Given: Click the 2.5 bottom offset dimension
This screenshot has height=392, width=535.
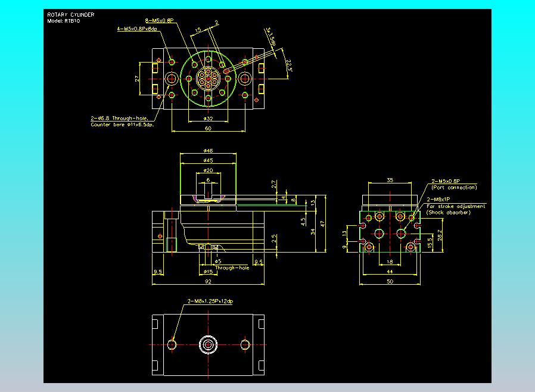Looking at the screenshot, I should pos(273,238).
